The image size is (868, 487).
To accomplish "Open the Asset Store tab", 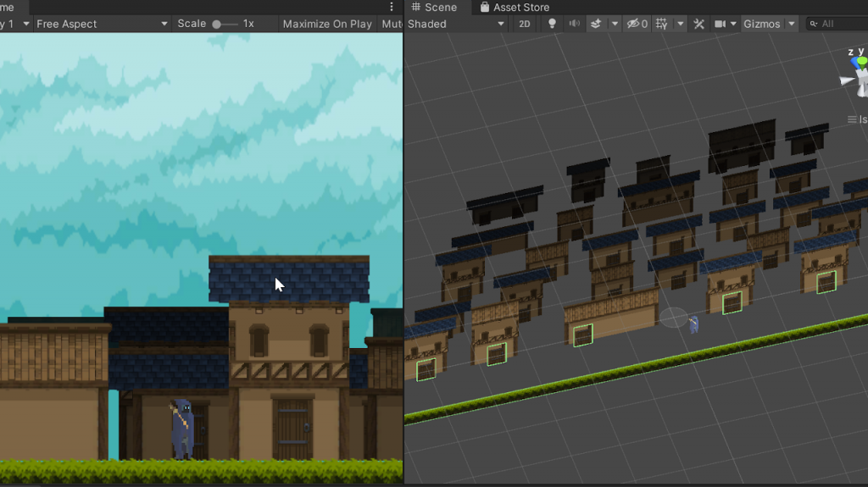I will point(515,7).
